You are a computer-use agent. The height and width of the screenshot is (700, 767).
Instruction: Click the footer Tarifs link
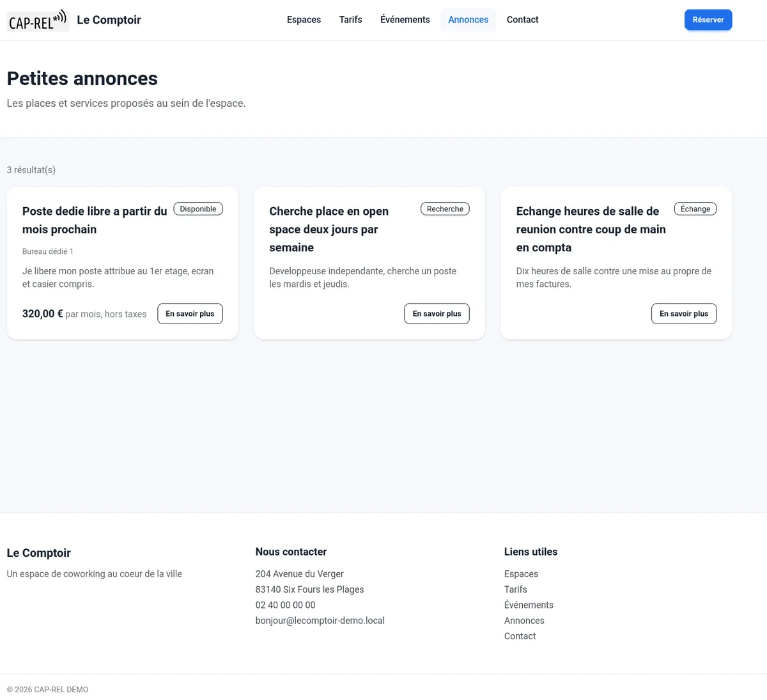[x=516, y=589]
